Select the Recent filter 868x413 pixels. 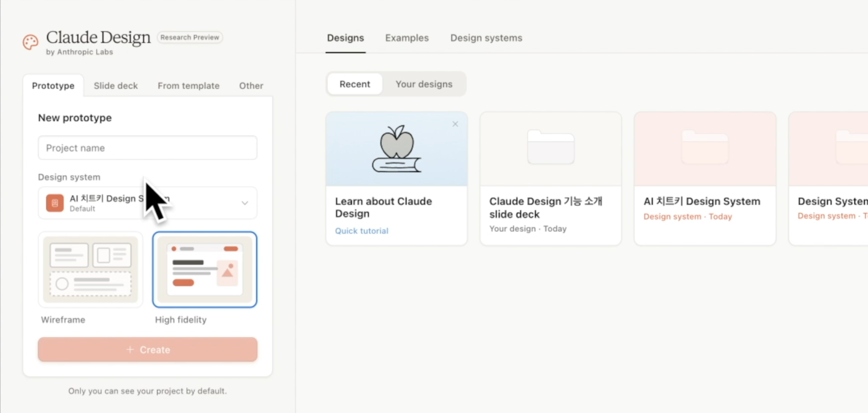(354, 84)
